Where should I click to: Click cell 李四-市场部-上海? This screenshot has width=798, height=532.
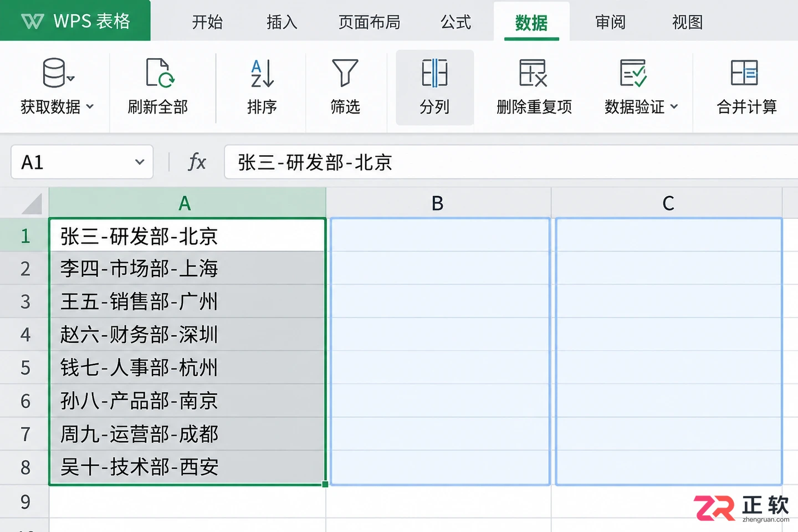(x=187, y=268)
